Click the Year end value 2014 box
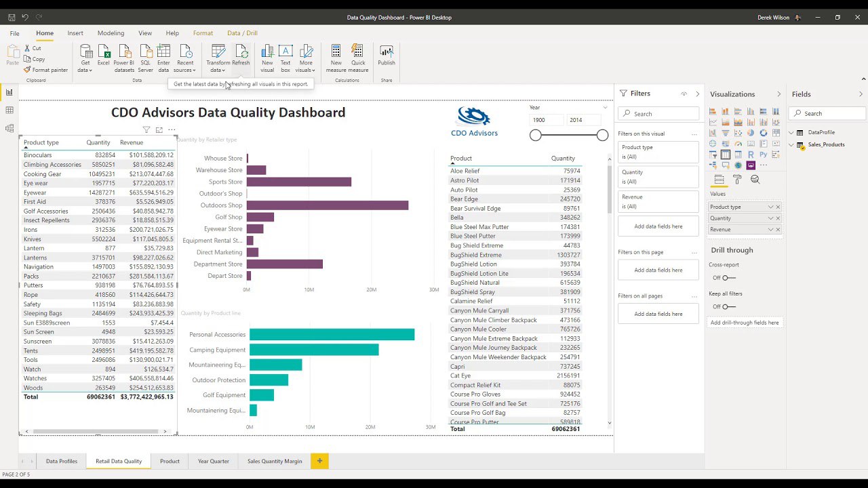 tap(584, 120)
